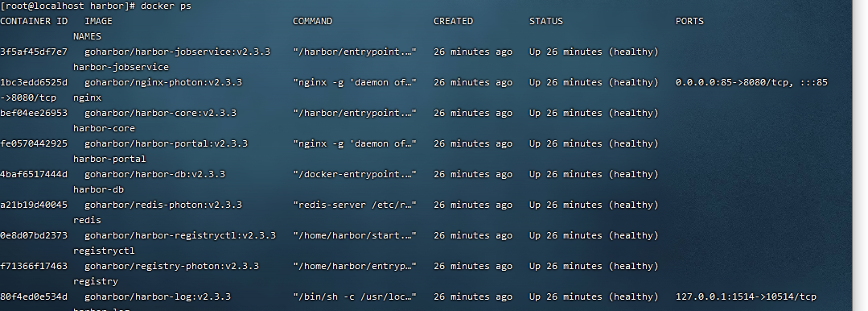Click the name harbor-core

tap(104, 128)
